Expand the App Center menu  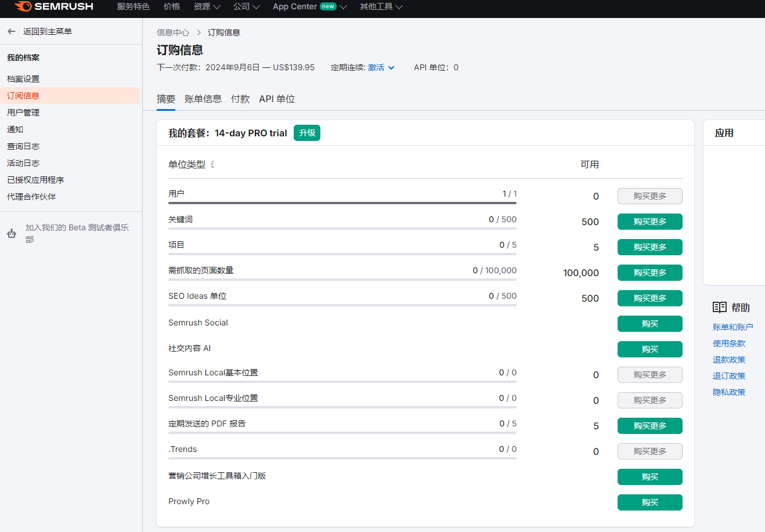point(309,6)
